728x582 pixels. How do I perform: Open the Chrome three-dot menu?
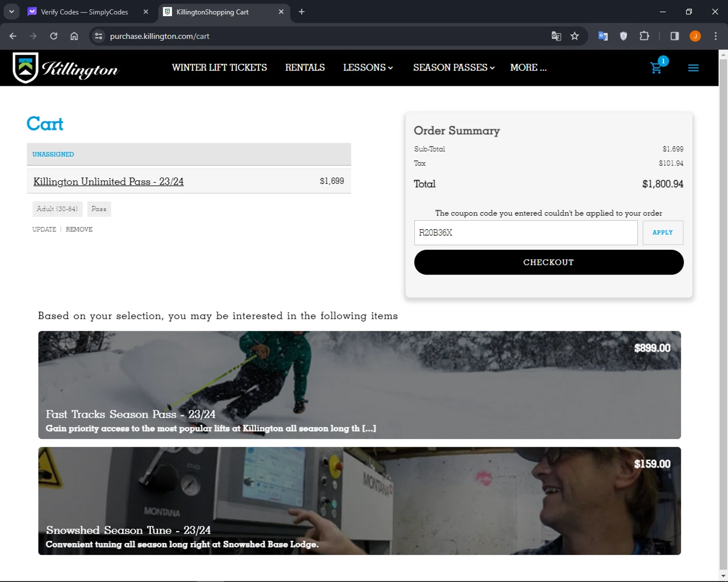[715, 36]
